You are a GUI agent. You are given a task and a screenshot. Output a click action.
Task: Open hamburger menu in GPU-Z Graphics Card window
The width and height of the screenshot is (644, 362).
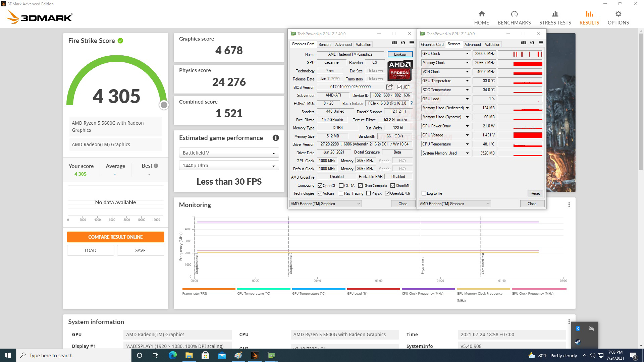click(412, 43)
